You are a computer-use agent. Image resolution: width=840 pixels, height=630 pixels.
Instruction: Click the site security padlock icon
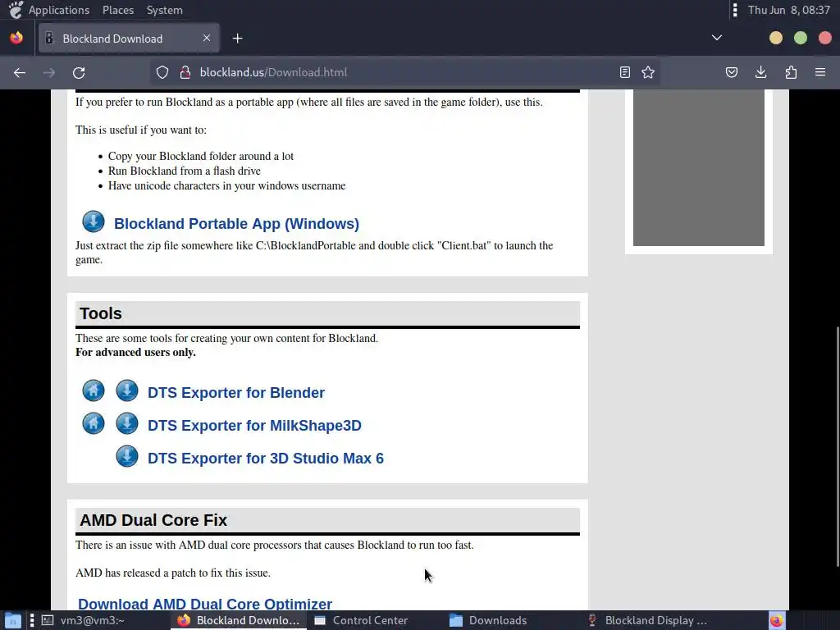click(x=185, y=72)
